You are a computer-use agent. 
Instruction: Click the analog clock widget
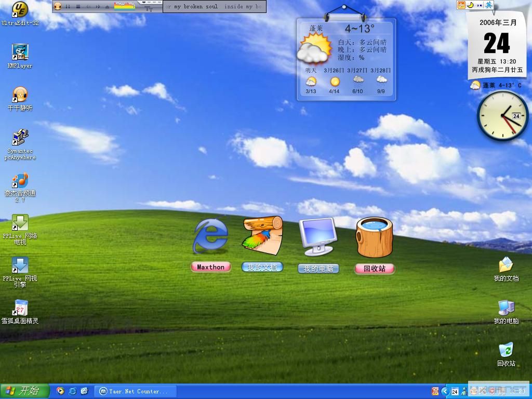click(x=502, y=116)
